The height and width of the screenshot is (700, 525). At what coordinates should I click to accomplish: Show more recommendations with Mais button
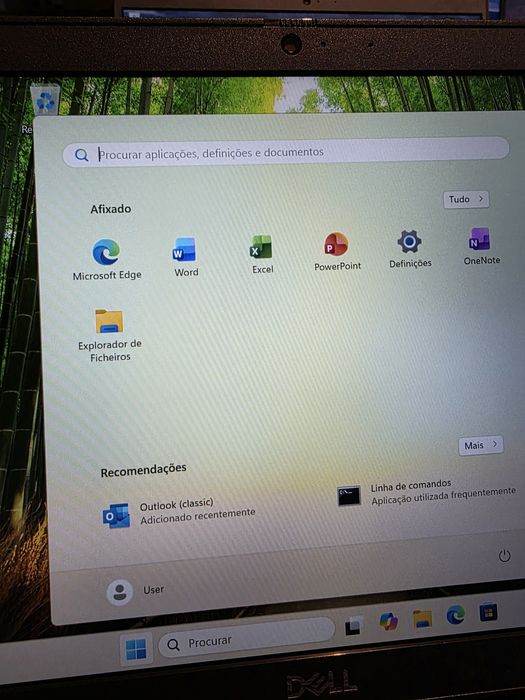click(x=481, y=445)
